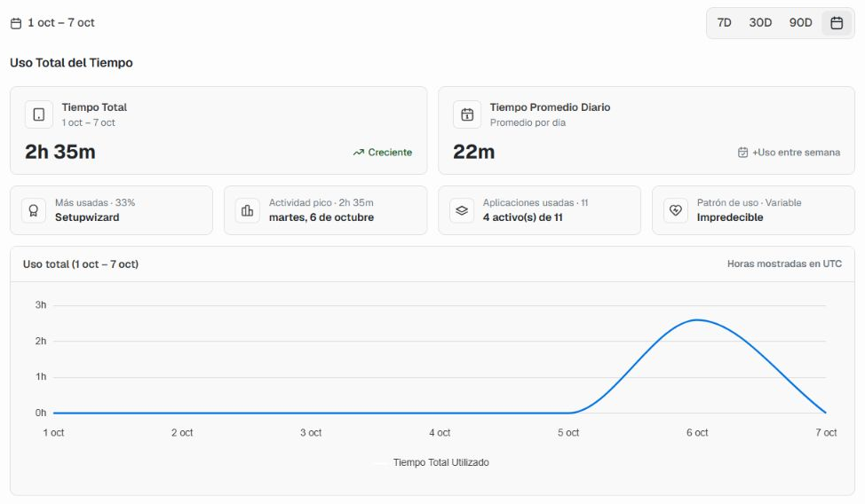This screenshot has height=504, width=865.
Task: Click the layers icon on Aplicaciones usadas
Action: click(x=462, y=210)
